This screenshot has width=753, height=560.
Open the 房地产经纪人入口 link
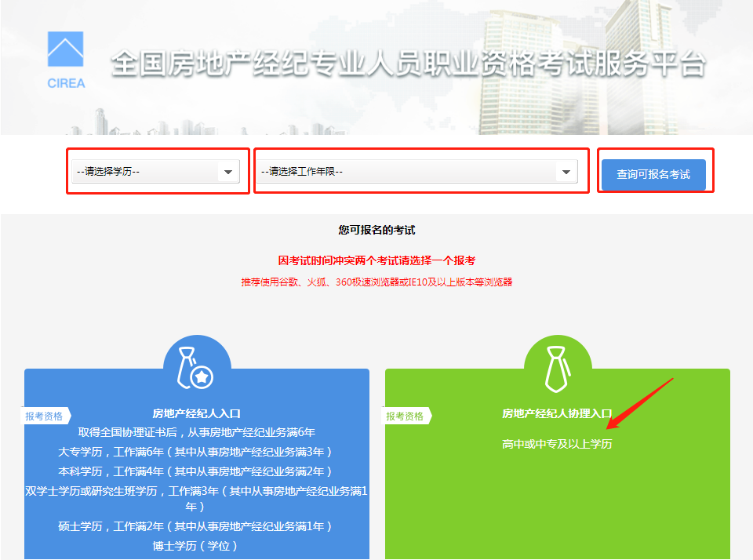(196, 413)
